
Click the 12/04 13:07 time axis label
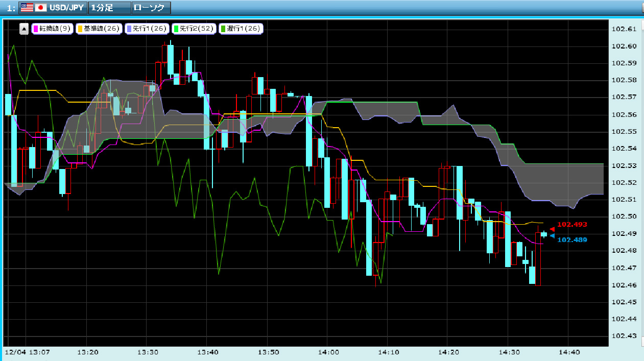point(27,352)
